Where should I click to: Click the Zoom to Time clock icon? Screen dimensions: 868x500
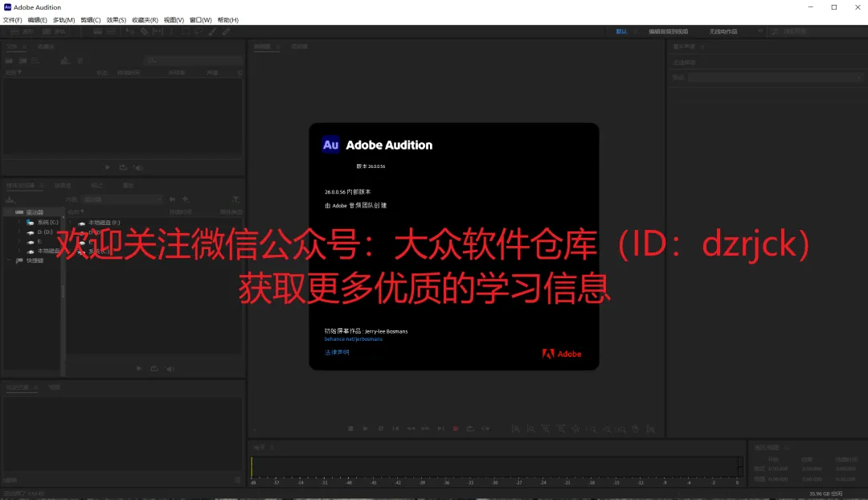click(636, 429)
